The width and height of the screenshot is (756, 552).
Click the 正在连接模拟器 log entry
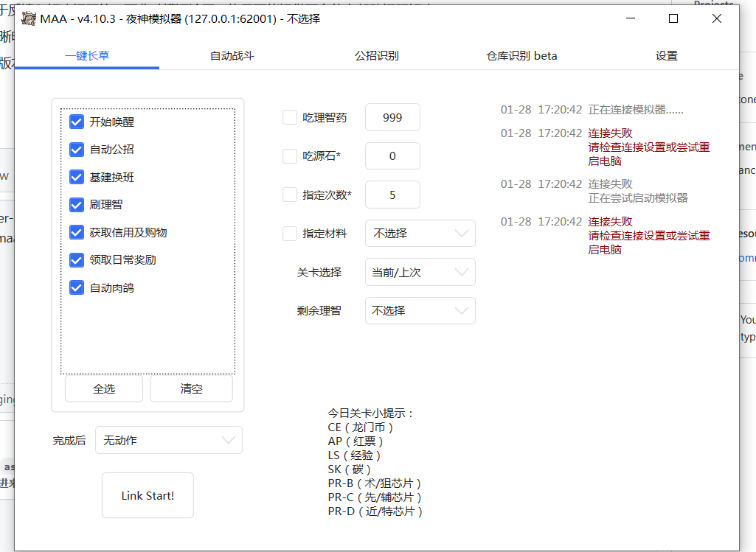(636, 110)
